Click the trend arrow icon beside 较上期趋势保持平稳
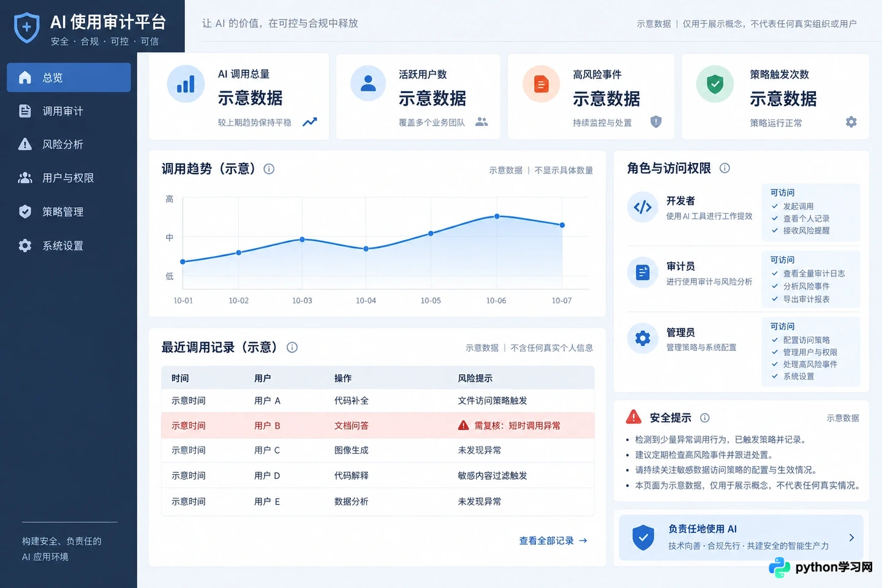The height and width of the screenshot is (588, 882). tap(310, 122)
